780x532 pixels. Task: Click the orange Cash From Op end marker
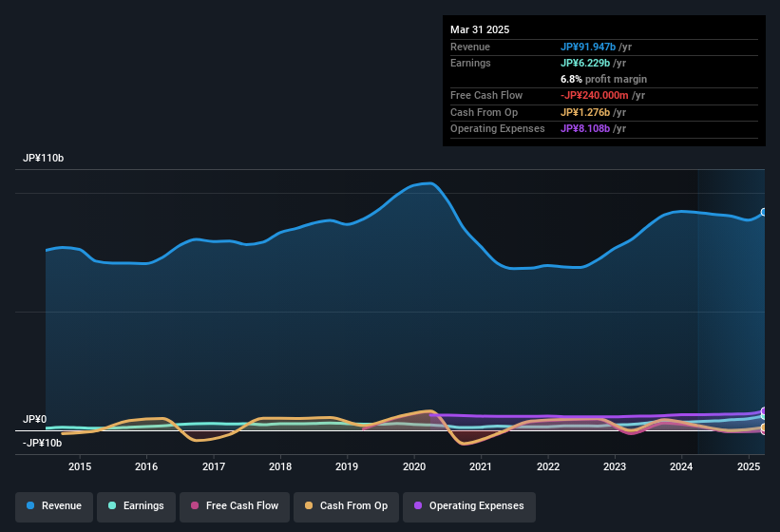[x=764, y=427]
